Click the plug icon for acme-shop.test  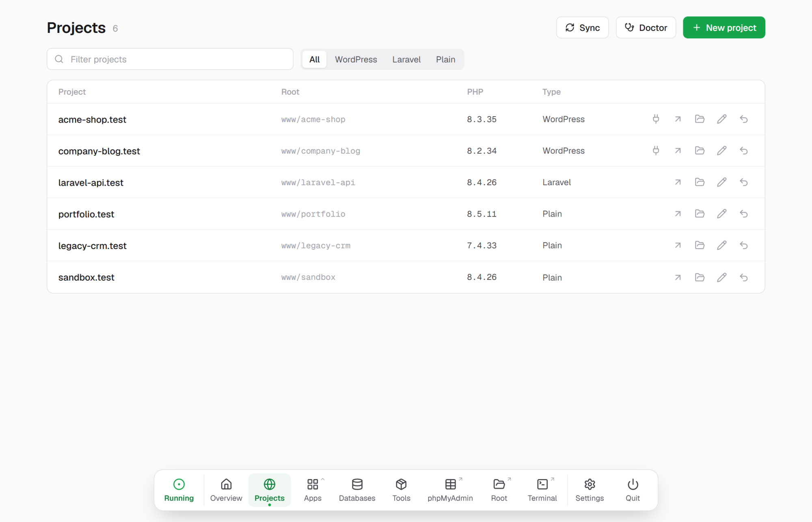coord(656,119)
